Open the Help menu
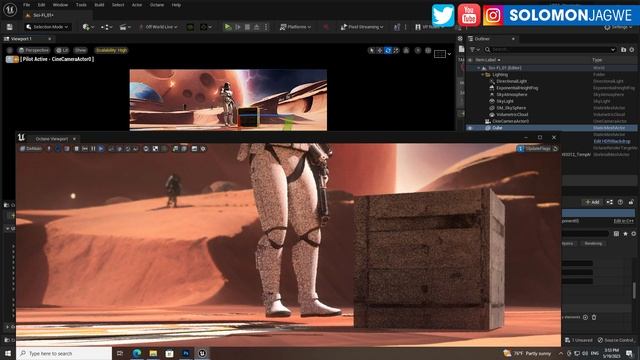 click(176, 5)
